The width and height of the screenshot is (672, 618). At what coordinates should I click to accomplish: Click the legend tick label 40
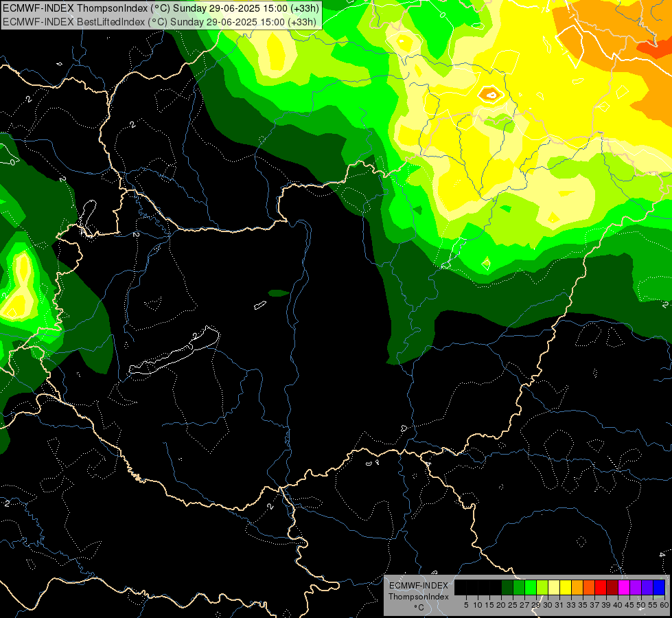tap(618, 605)
